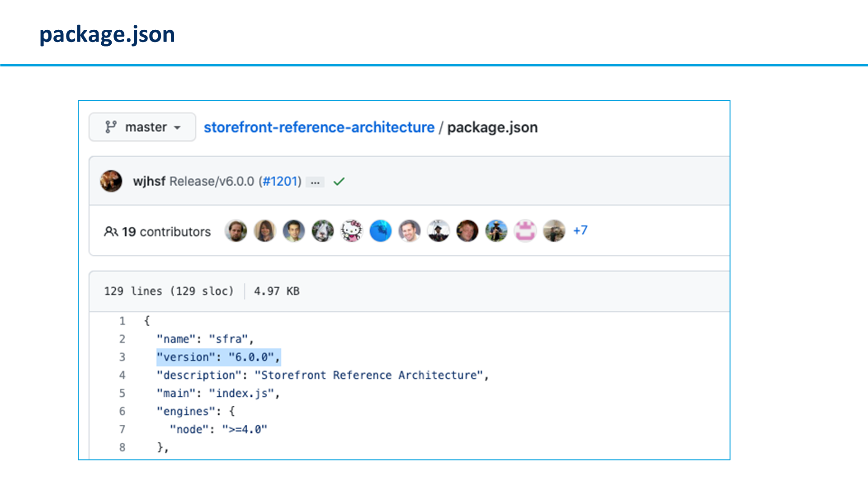Click the green check status icon
Viewport: 868px width, 488px height.
[x=339, y=182]
